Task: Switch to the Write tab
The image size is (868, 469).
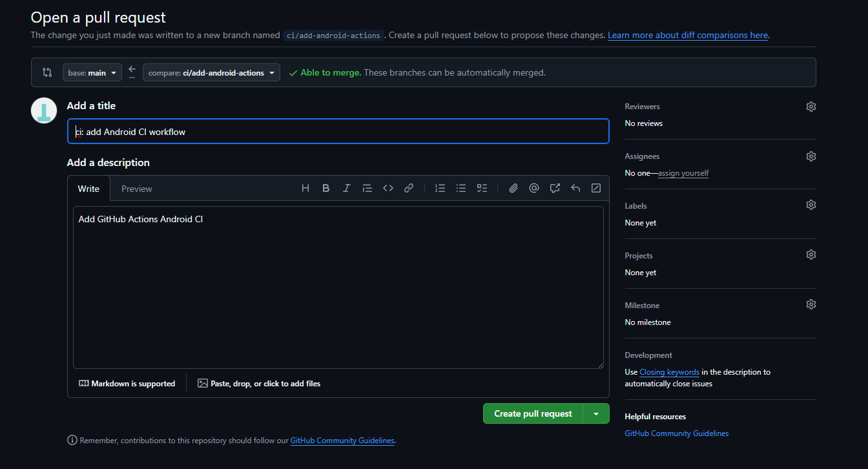Action: point(88,189)
